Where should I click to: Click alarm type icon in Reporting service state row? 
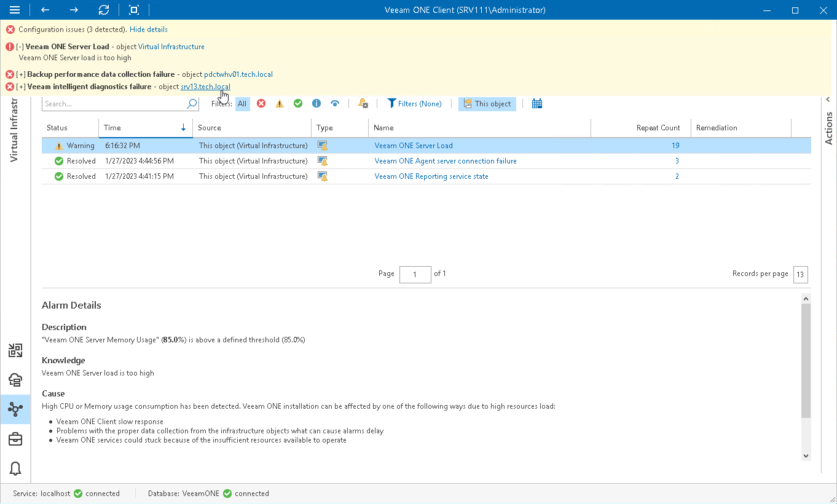(323, 176)
